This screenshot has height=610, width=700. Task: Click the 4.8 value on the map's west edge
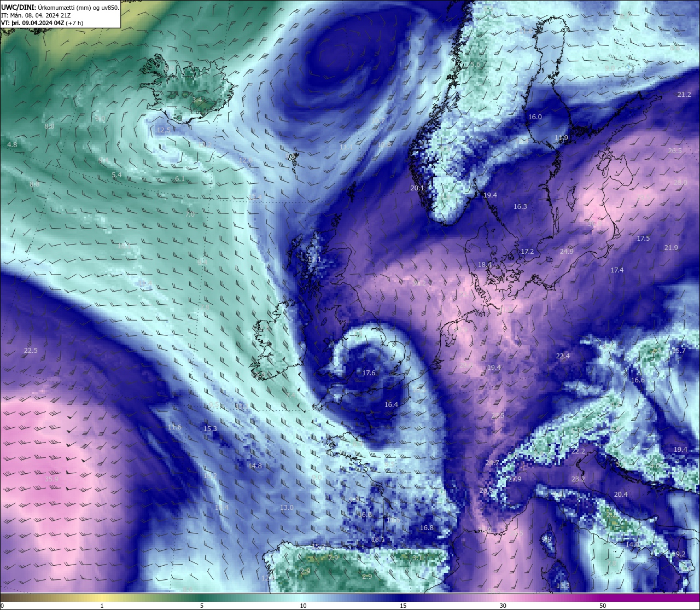coord(12,145)
